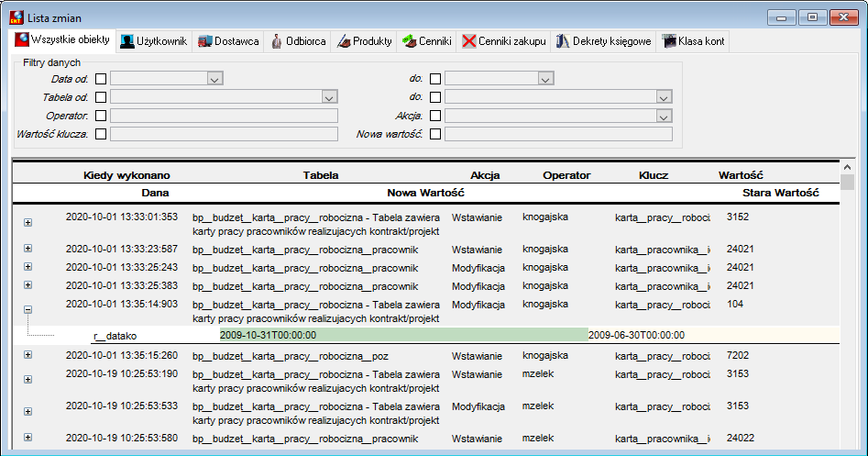Open the Cenniki zakupu tab

[504, 41]
